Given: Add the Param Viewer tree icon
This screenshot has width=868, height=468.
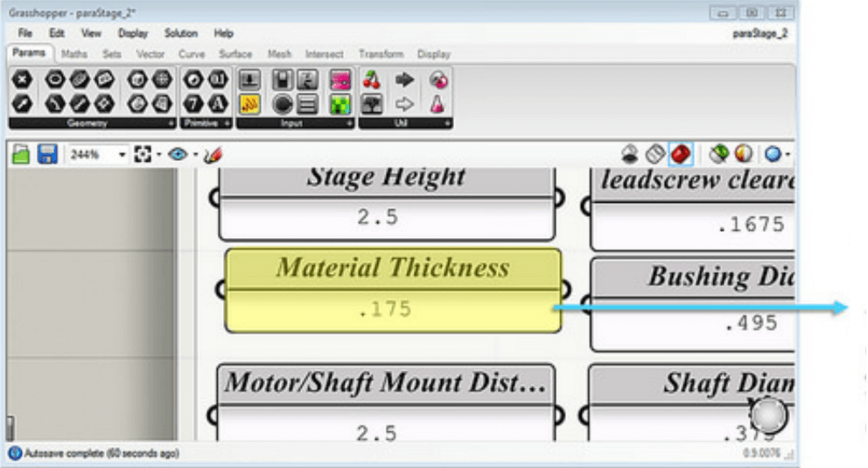Looking at the screenshot, I should [372, 103].
